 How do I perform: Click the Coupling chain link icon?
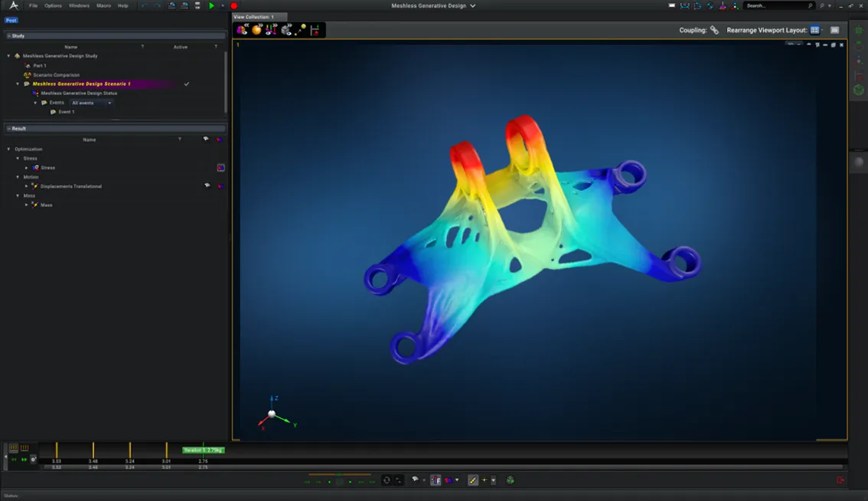click(x=714, y=30)
